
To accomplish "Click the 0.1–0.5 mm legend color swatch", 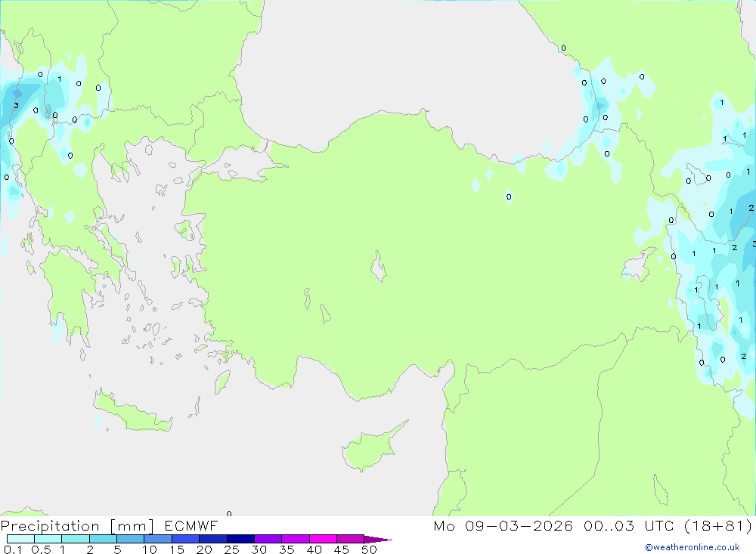I will click(x=20, y=539).
